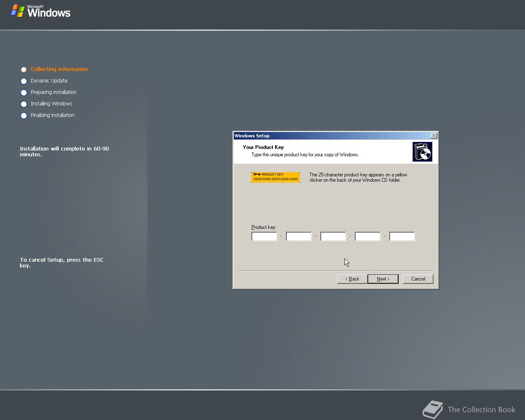Image resolution: width=525 pixels, height=420 pixels.
Task: Cancel the Windows Setup wizard
Action: [418, 279]
